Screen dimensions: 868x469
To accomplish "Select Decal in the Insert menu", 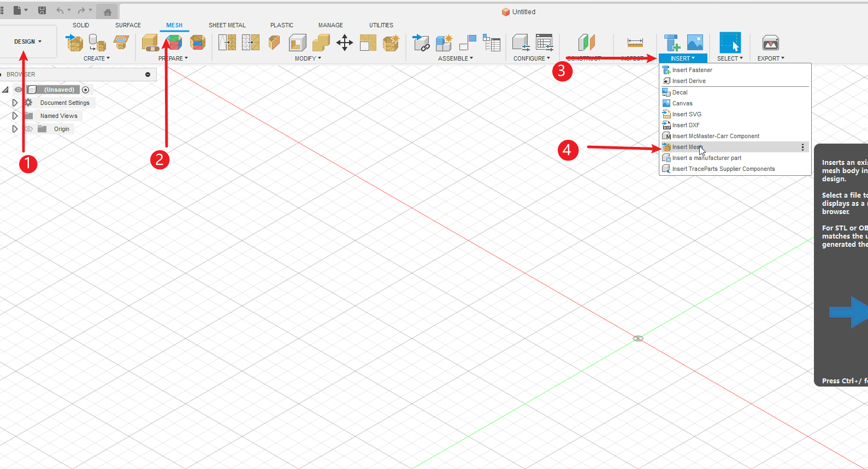I will (680, 92).
